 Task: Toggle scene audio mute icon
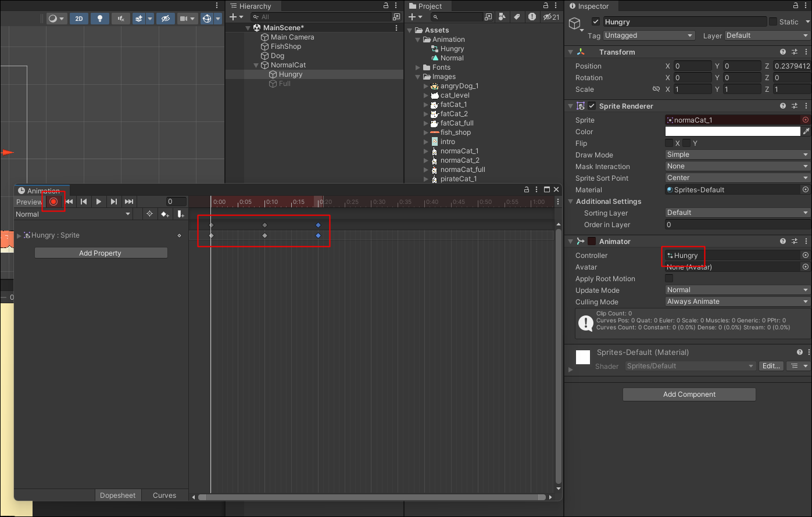click(121, 19)
